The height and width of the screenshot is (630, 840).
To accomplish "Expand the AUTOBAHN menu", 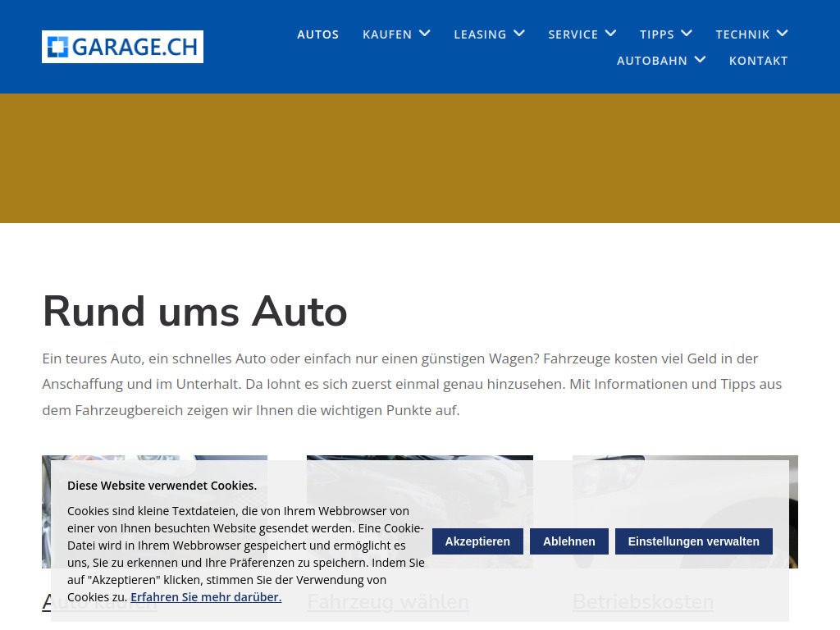I will click(x=700, y=59).
